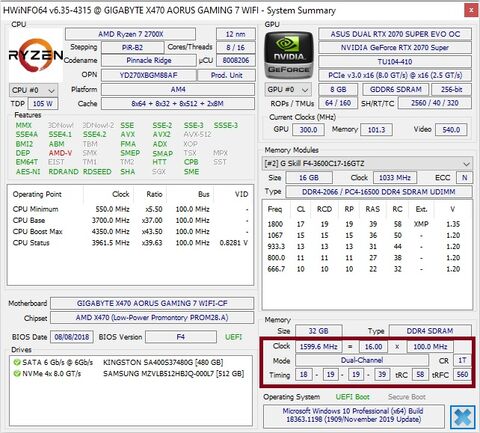Click the Chipset AMD X470 field
This screenshot has height=433, width=480.
(152, 317)
